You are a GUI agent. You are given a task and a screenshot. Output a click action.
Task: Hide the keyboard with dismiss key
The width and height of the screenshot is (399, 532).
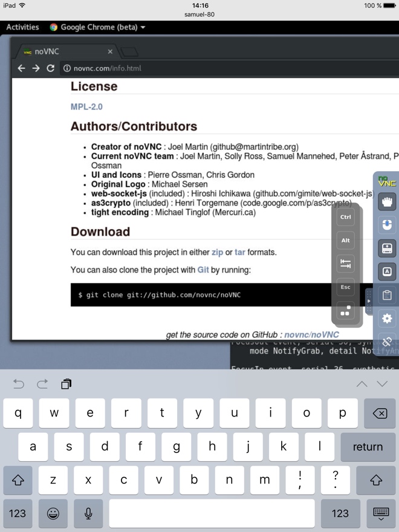click(381, 513)
